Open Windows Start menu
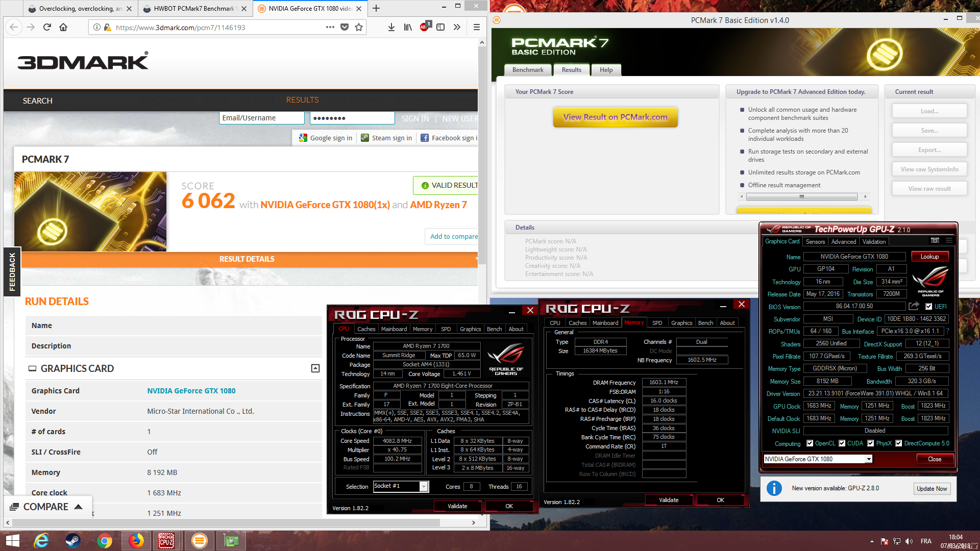 12,541
